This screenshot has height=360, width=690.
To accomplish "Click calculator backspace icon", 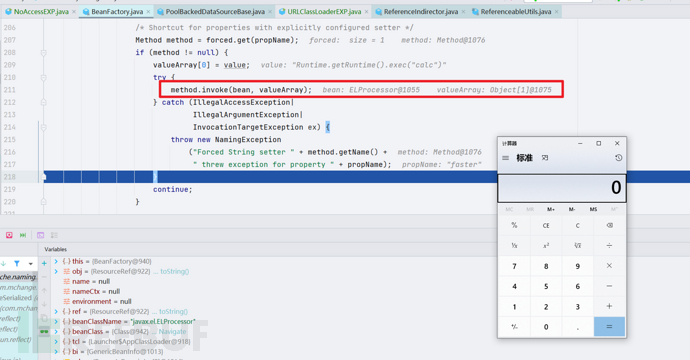I will 609,225.
